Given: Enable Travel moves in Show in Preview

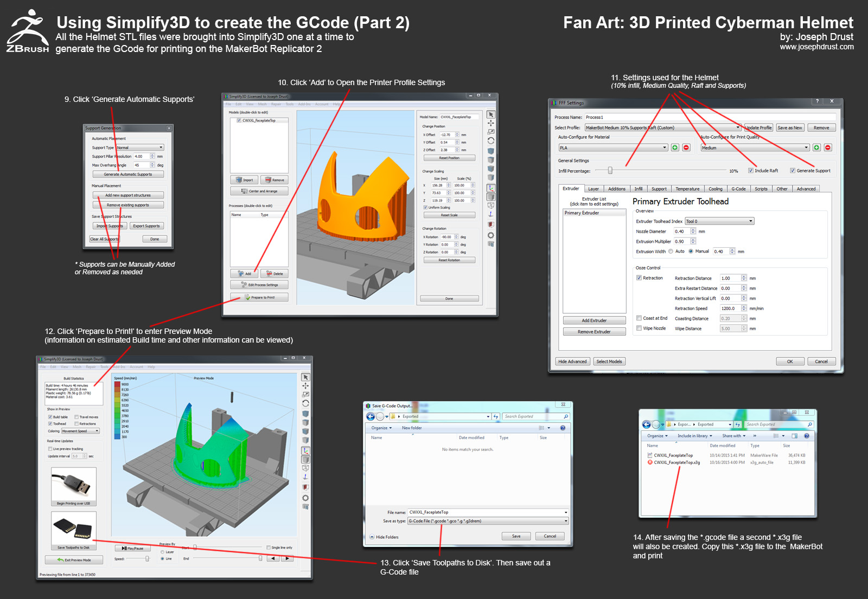Looking at the screenshot, I should (76, 417).
